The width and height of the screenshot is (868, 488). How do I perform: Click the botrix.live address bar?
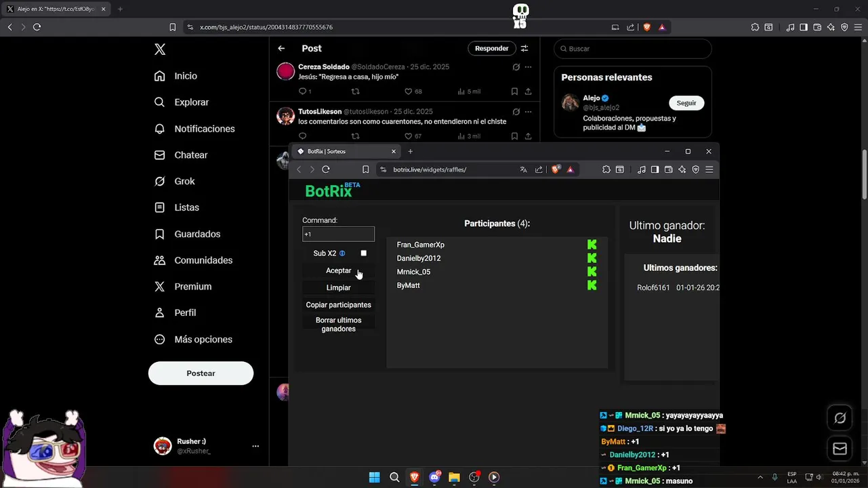click(447, 169)
